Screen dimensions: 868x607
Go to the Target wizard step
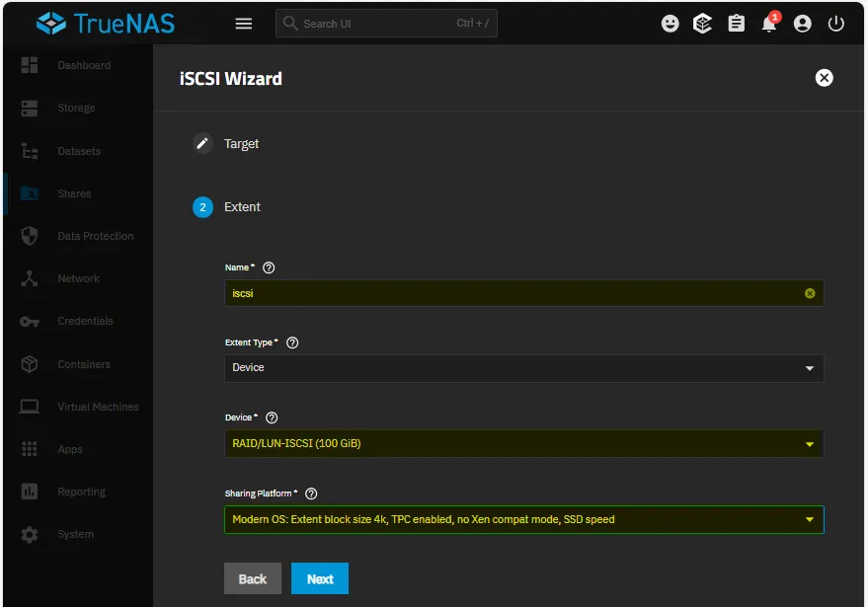tap(241, 144)
